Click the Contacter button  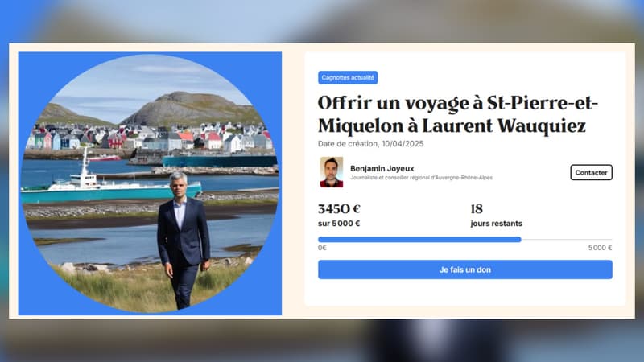coord(591,172)
